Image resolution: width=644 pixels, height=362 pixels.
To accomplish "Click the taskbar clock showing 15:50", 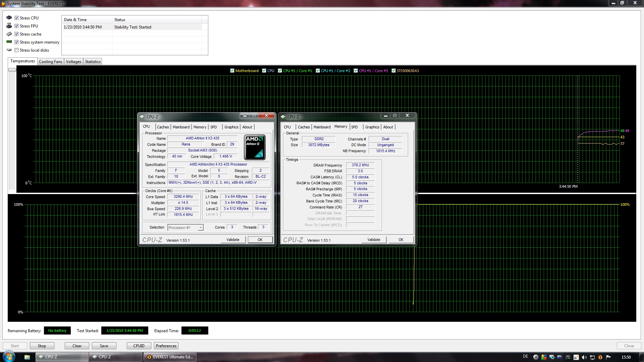I will pyautogui.click(x=626, y=357).
